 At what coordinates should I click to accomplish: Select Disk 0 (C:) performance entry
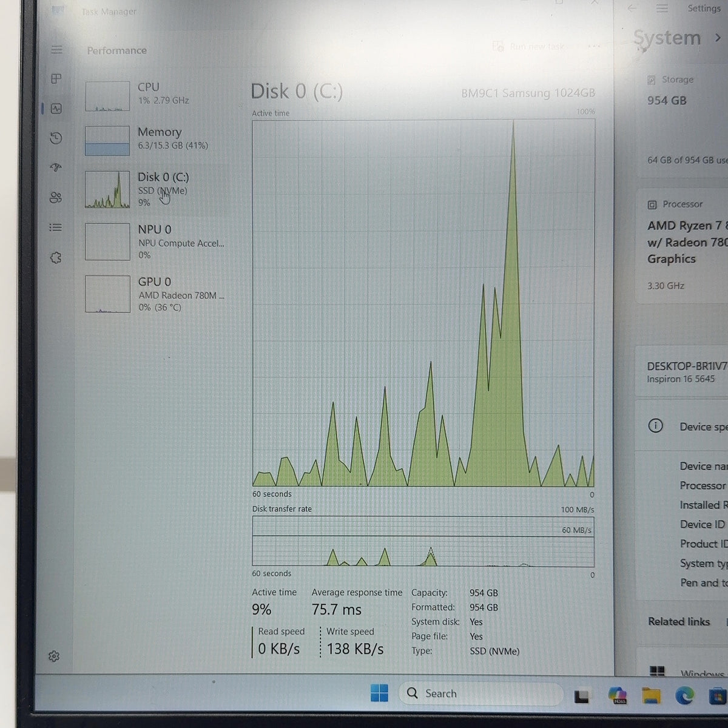coord(155,189)
